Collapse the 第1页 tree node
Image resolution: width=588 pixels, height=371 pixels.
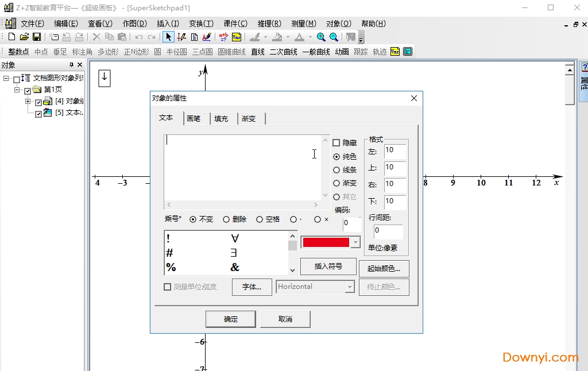pyautogui.click(x=17, y=90)
